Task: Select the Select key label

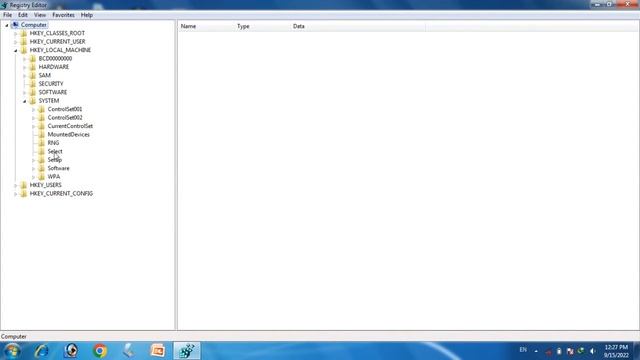Action: pos(55,151)
